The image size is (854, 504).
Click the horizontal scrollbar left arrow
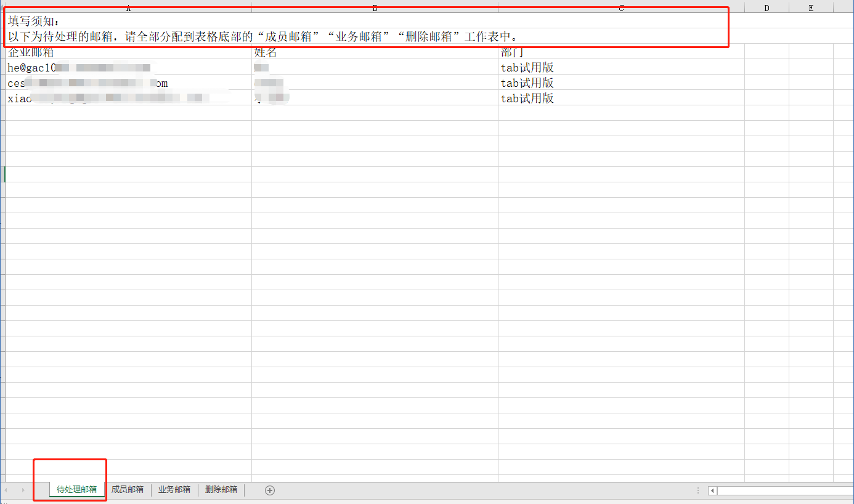click(712, 490)
